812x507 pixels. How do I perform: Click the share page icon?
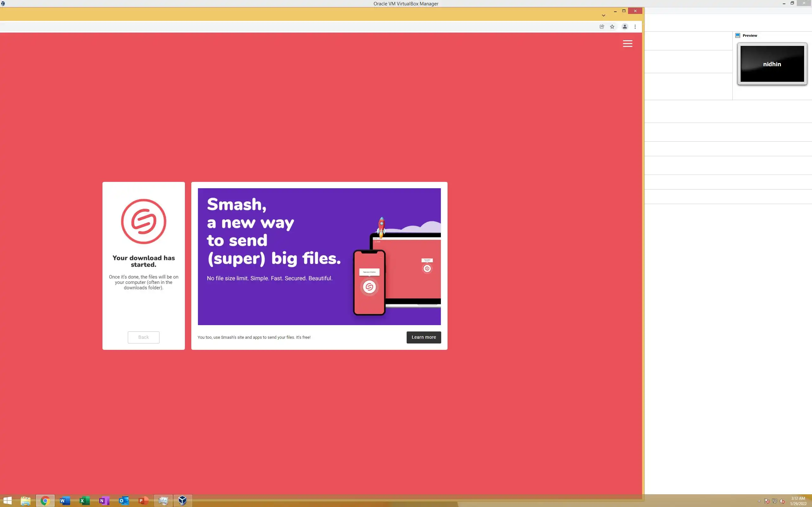click(x=602, y=27)
